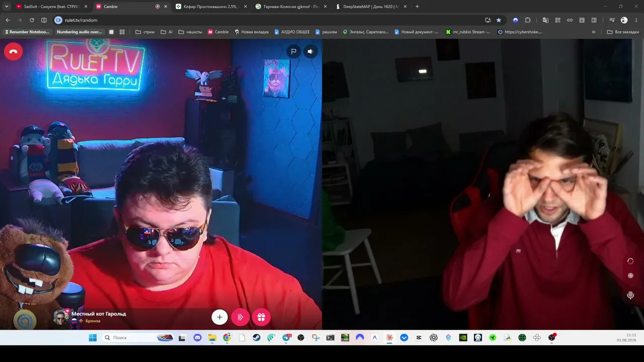This screenshot has width=644, height=362.
Task: Open the Renumber Notebook bookmark
Action: pos(27,32)
